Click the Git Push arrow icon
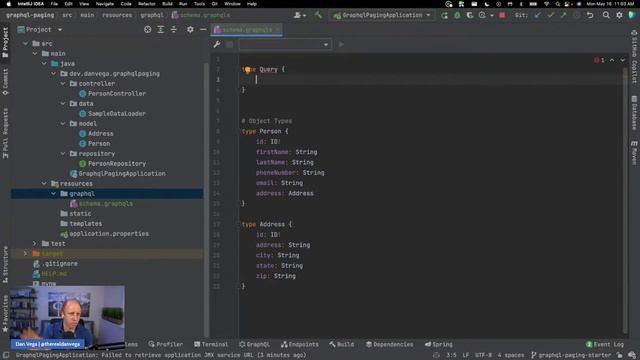The image size is (640, 360). click(x=563, y=15)
